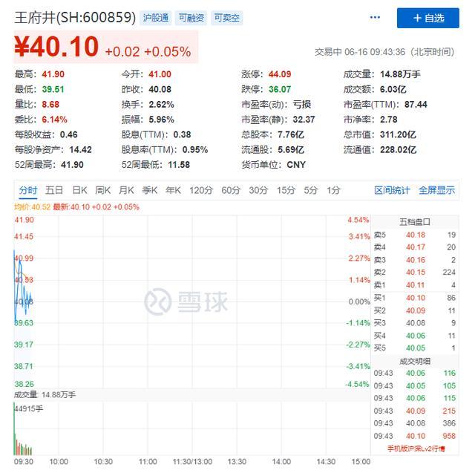Image resolution: width=475 pixels, height=476 pixels.
Task: Switch to the 季K chart tab
Action: [x=149, y=190]
